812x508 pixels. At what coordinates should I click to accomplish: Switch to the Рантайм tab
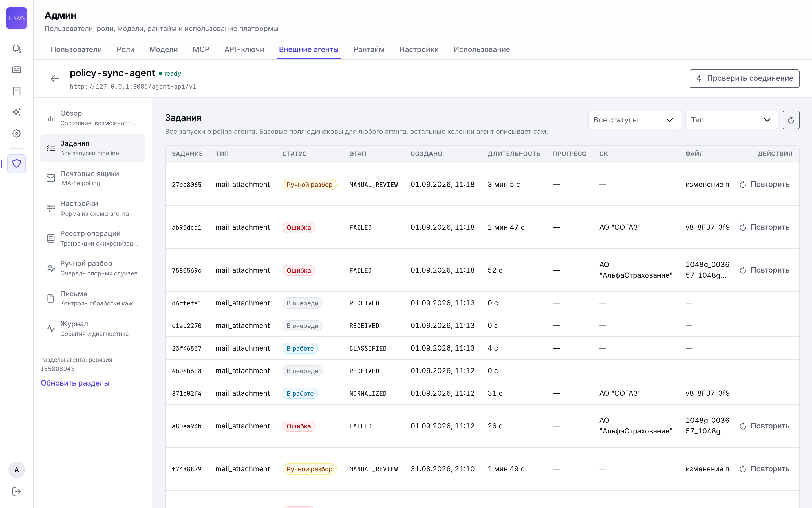click(369, 49)
